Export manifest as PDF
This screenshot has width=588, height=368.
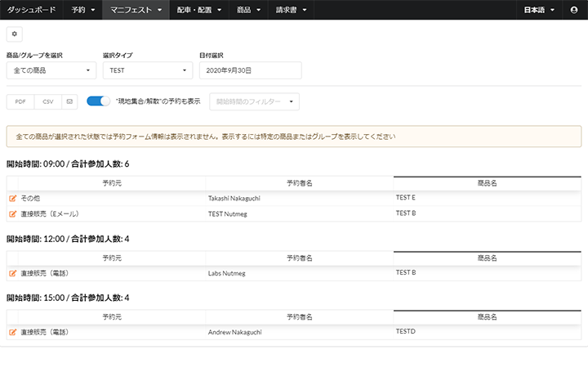click(x=20, y=101)
